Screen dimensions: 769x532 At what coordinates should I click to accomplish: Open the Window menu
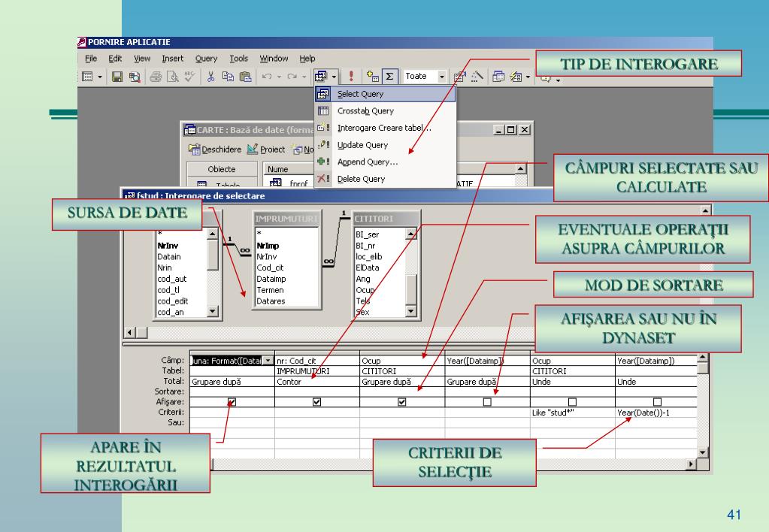[x=274, y=59]
